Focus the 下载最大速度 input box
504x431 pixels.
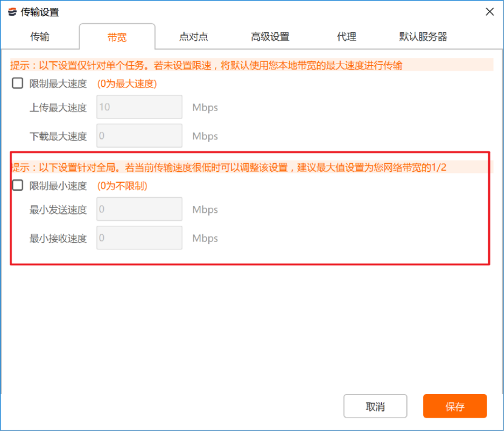[x=139, y=136]
